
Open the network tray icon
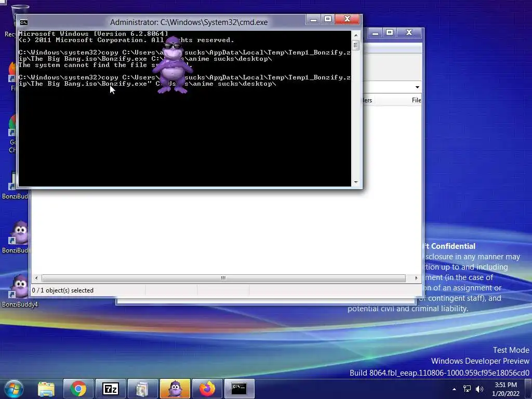pos(467,389)
